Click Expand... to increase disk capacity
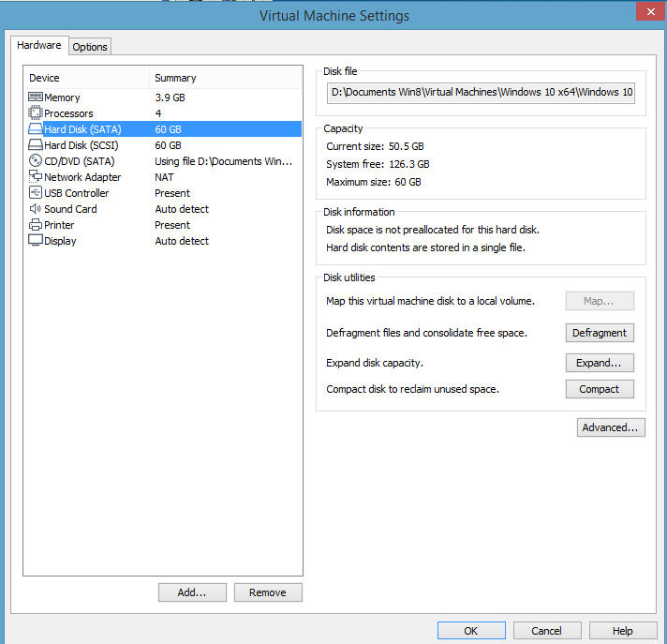The height and width of the screenshot is (644, 667). pyautogui.click(x=600, y=363)
